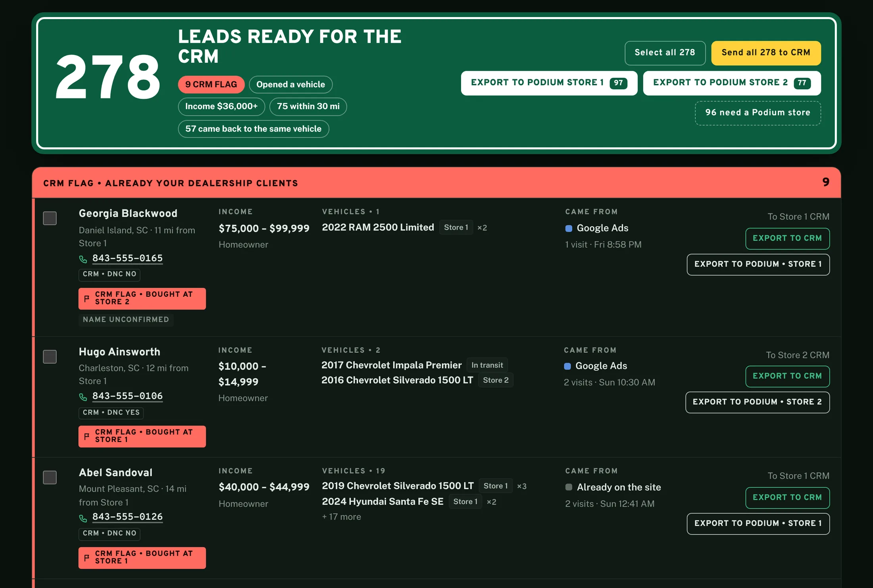Tick the checkbox for Abel Sandoval

(x=50, y=477)
